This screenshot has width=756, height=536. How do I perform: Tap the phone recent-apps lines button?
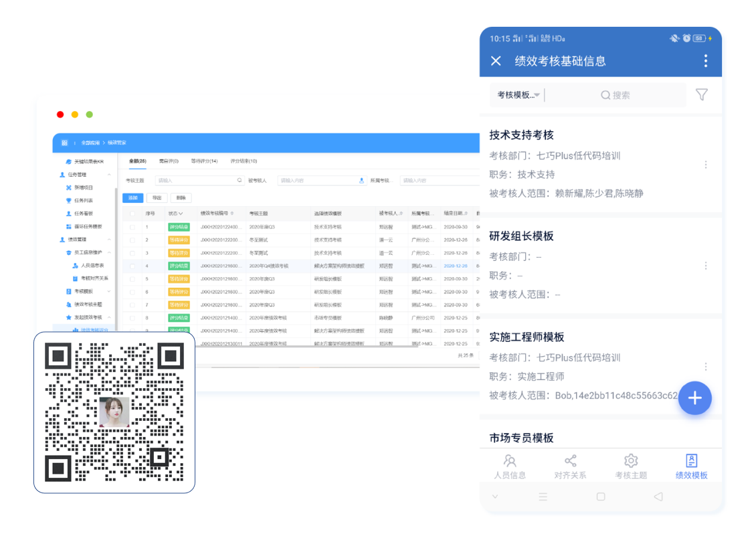point(543,497)
